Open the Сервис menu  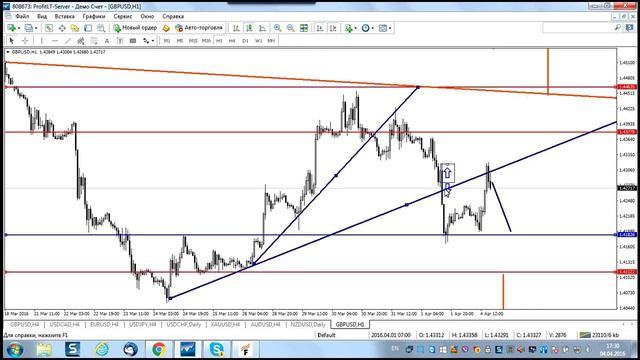[x=122, y=16]
